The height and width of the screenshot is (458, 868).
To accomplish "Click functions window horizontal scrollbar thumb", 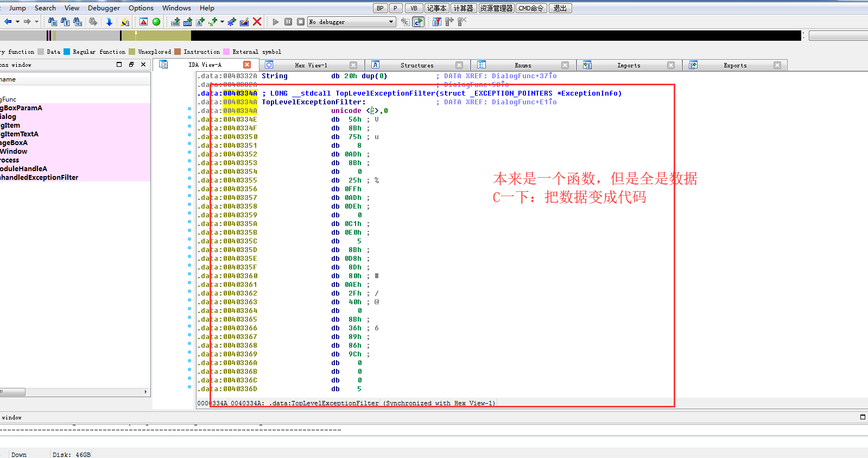I will pos(13,392).
